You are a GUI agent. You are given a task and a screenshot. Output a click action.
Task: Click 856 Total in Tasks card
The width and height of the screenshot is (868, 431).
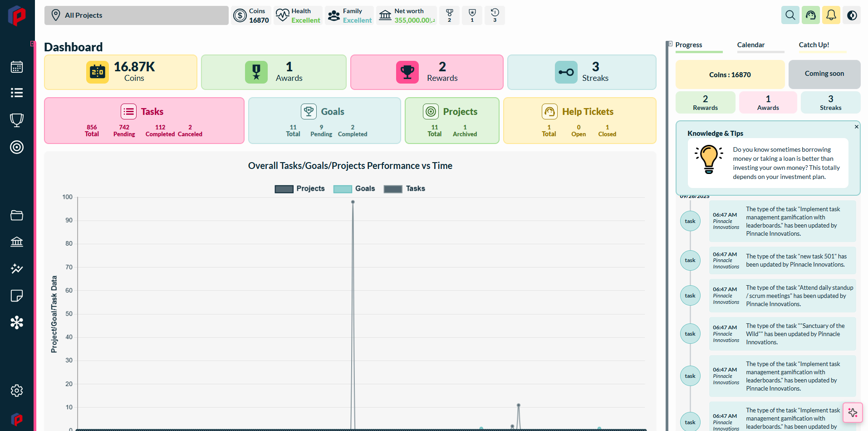pyautogui.click(x=92, y=131)
